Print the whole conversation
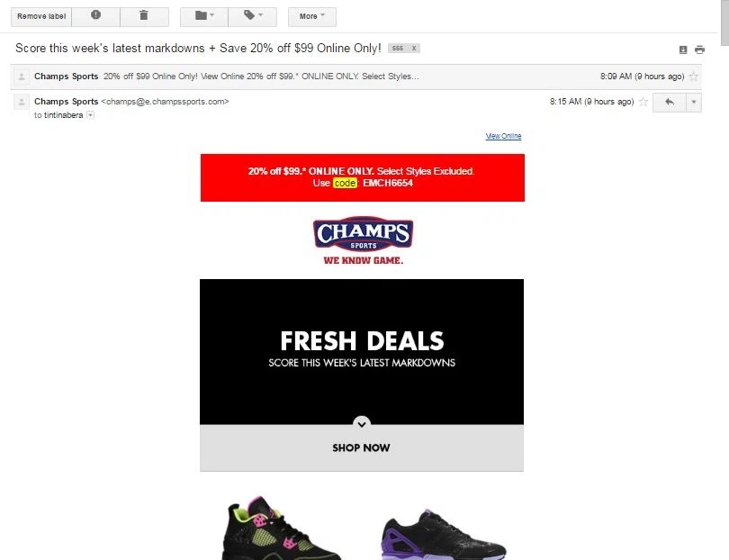This screenshot has height=560, width=729. point(699,50)
